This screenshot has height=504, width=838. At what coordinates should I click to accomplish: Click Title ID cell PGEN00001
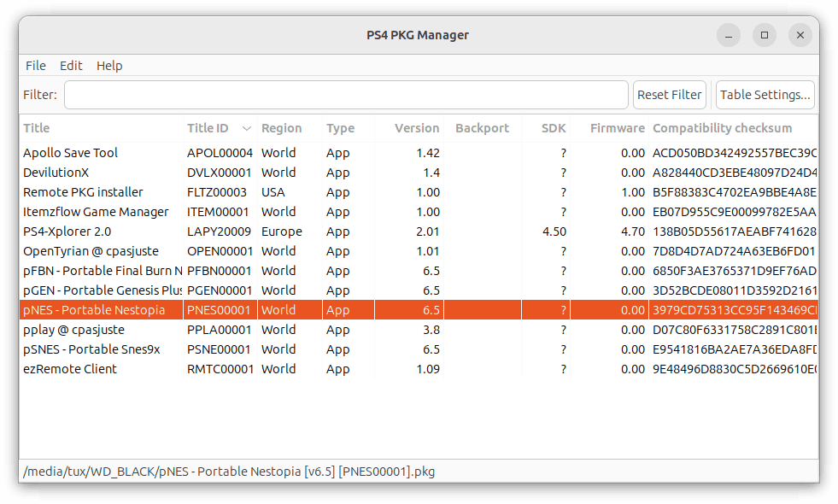(x=220, y=290)
